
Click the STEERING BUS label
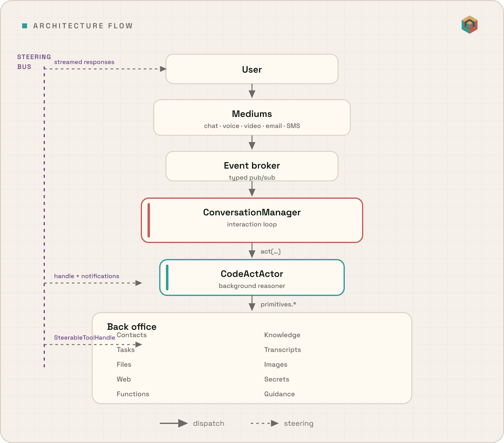pos(34,62)
